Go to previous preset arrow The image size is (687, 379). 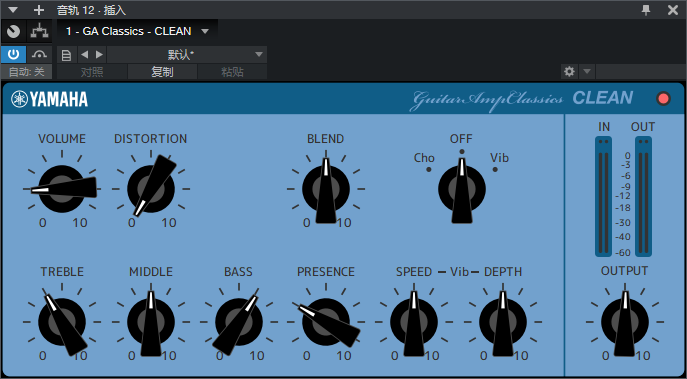pos(85,54)
